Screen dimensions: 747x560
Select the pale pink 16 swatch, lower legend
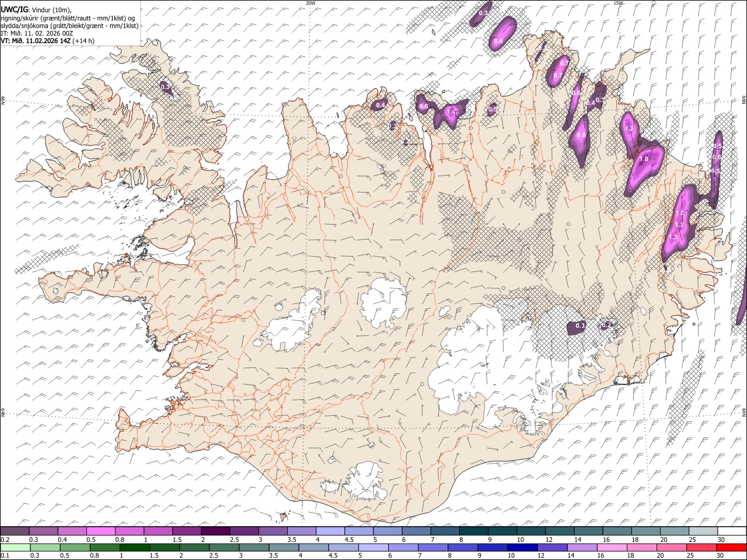click(612, 547)
